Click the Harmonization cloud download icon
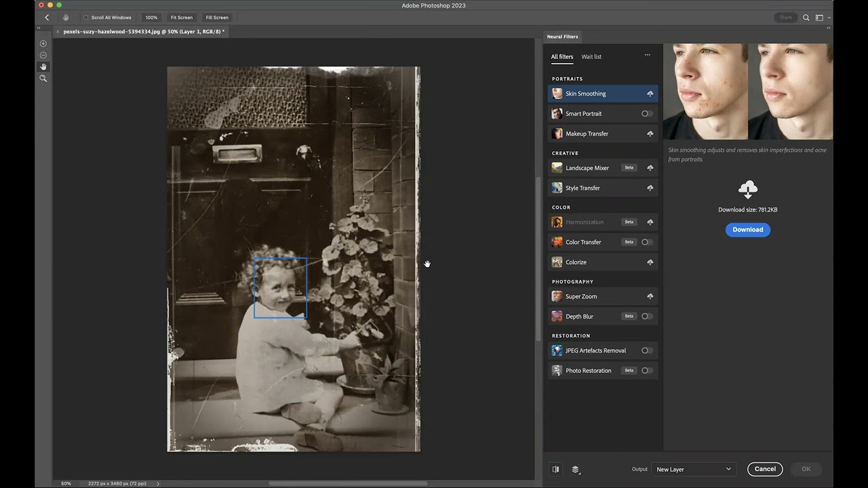This screenshot has width=868, height=488. click(x=650, y=222)
